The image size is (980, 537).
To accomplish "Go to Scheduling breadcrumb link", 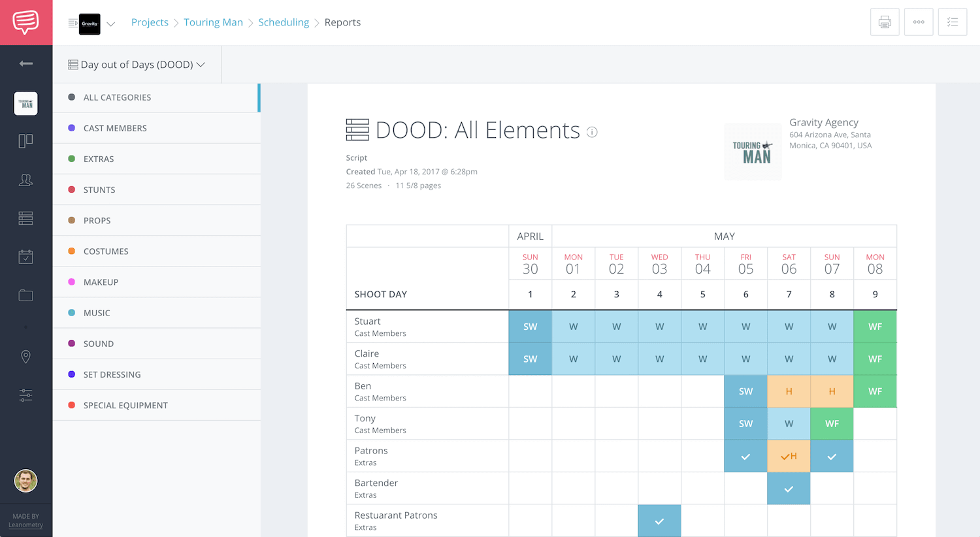I will click(x=284, y=22).
